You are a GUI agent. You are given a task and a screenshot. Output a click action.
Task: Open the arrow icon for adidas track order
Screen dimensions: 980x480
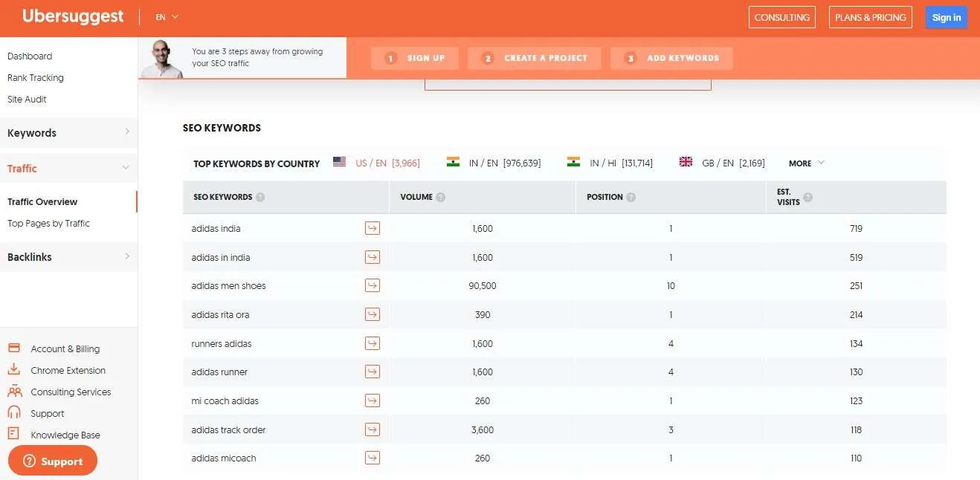(373, 429)
